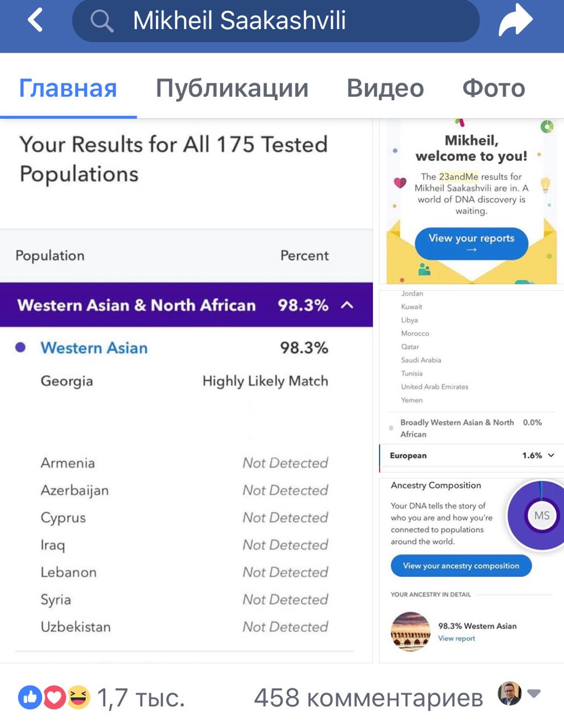The image size is (564, 728).
Task: Tap the search magnifier icon
Action: tap(102, 21)
